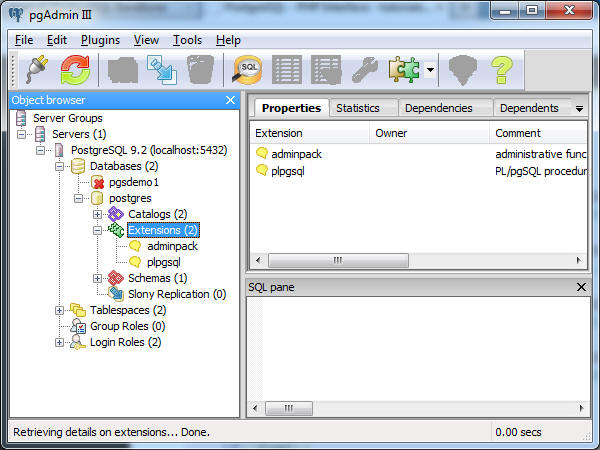Screen dimensions: 600x450
Task: Click the Properties list horizontal scrollbar thumb
Action: click(338, 261)
